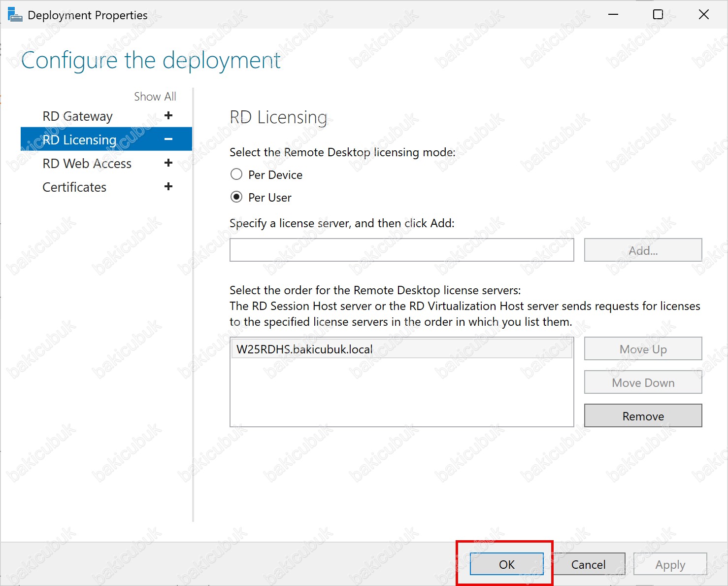Select W25RDHS.bakicubuk.local in the server list
Screen dimensions: 728x586
[x=304, y=349]
